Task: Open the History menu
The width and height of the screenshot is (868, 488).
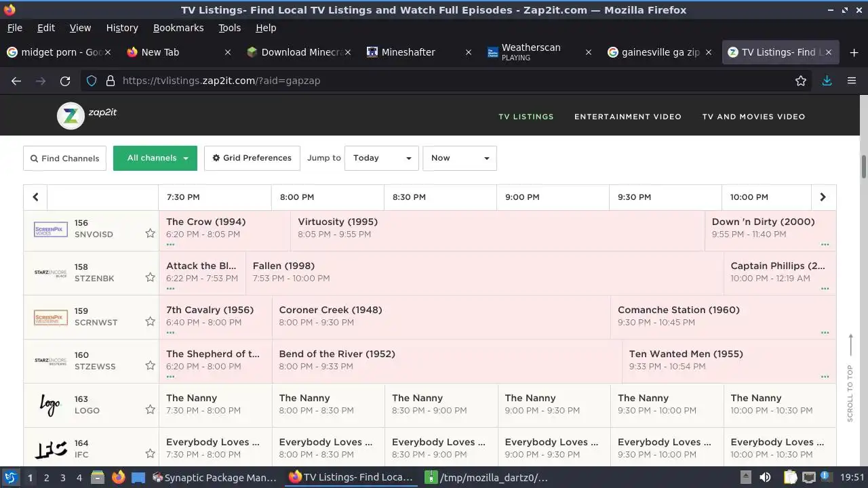Action: coord(122,28)
